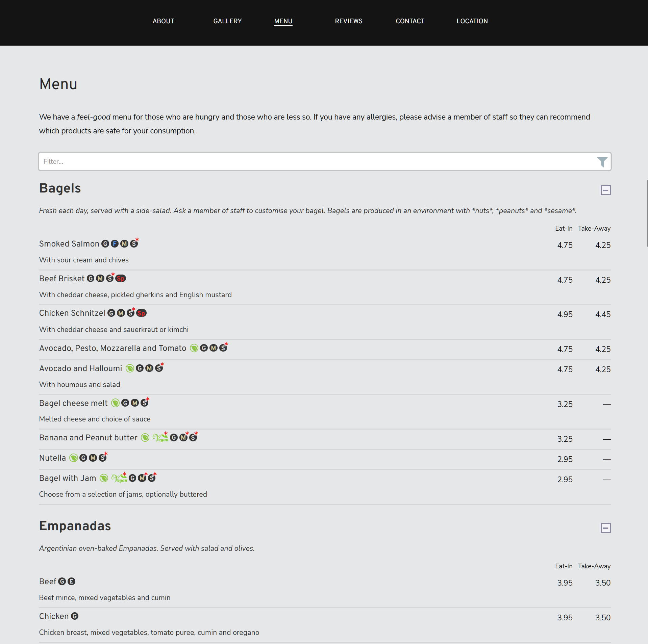This screenshot has height=644, width=648.
Task: Open the About page link
Action: click(163, 21)
